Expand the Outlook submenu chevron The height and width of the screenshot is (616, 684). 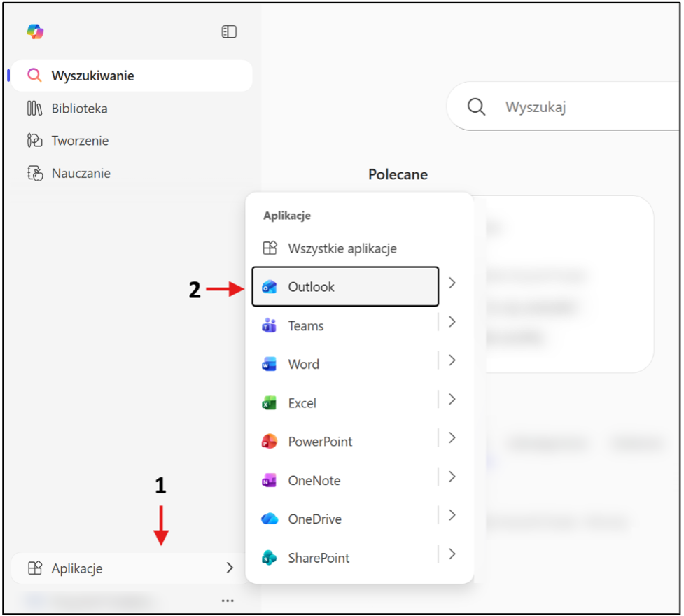coord(452,283)
